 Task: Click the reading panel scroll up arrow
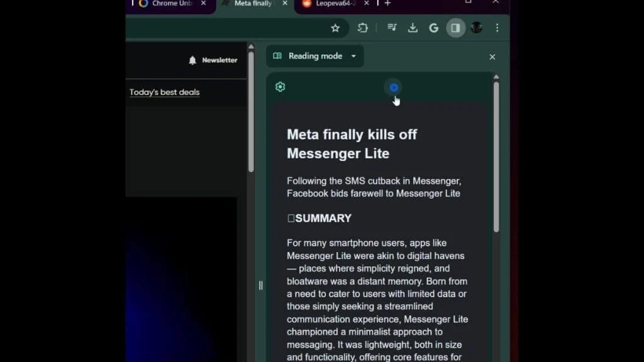pyautogui.click(x=496, y=77)
